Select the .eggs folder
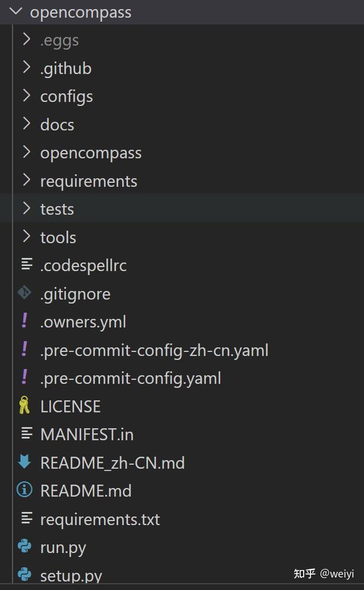The width and height of the screenshot is (364, 590). click(x=59, y=40)
